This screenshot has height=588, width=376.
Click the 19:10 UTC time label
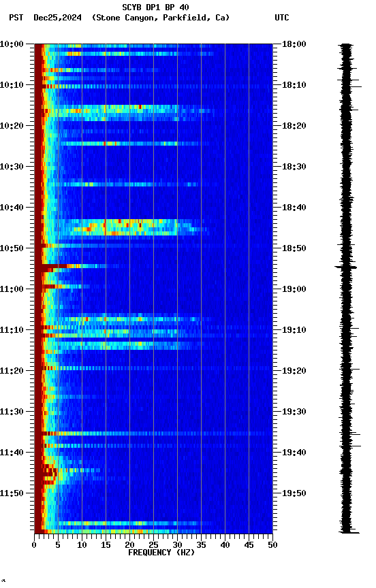click(294, 330)
